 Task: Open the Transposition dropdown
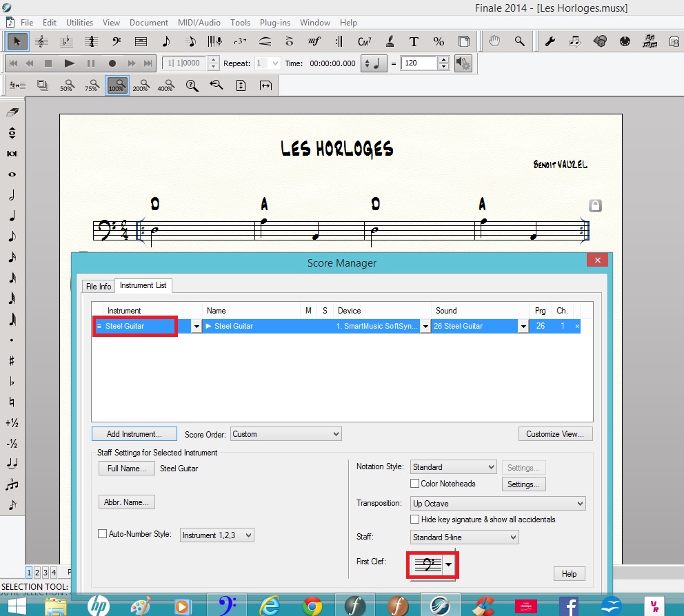click(498, 504)
